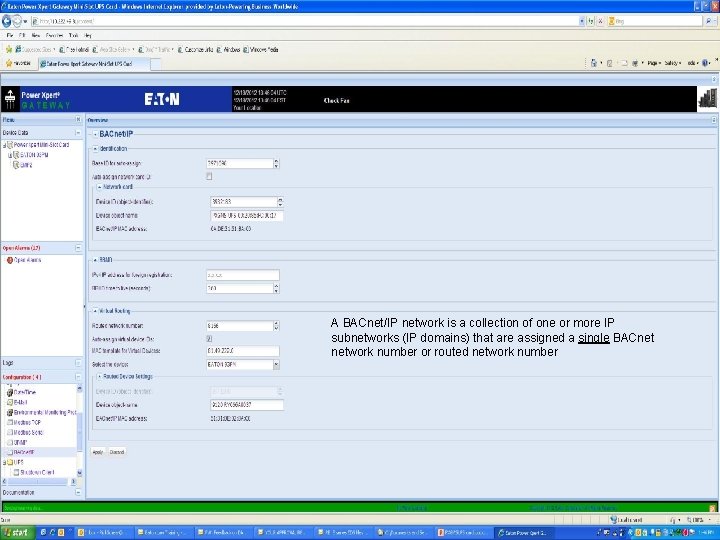Open the Page command bar menu
Viewport: 720px width, 540px height.
point(654,63)
